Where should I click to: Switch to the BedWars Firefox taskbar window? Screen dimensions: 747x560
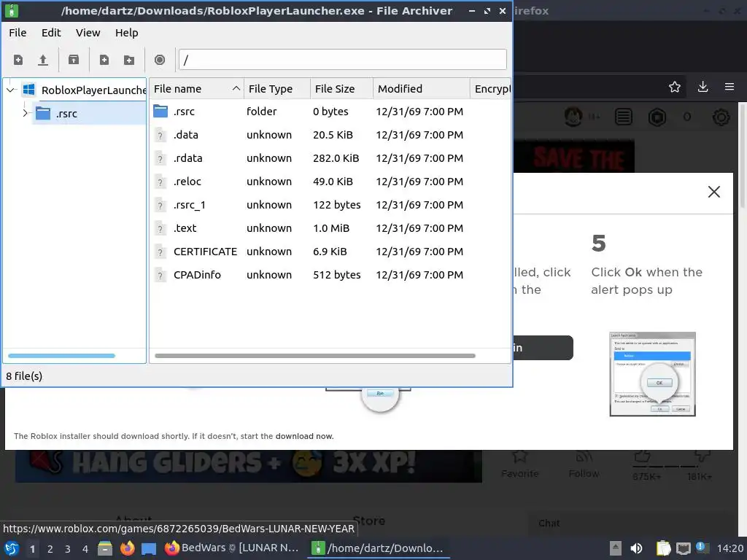(232, 548)
